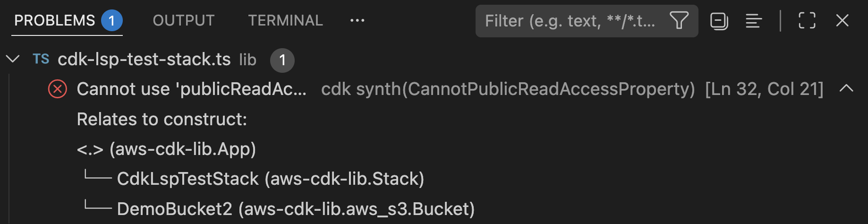Maximize the panel size icon
Viewport: 868px width, 224px height.
pos(807,21)
